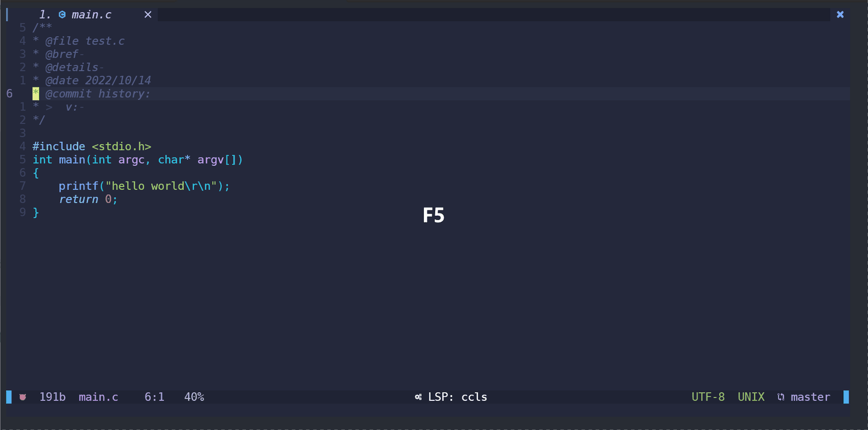Click the highlighted asterisk at the cursor line

[36, 93]
